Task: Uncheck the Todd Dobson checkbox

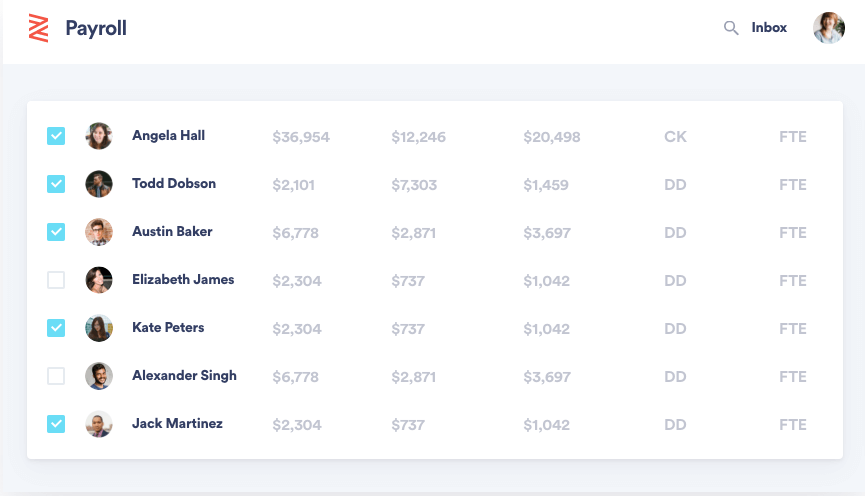Action: tap(56, 184)
